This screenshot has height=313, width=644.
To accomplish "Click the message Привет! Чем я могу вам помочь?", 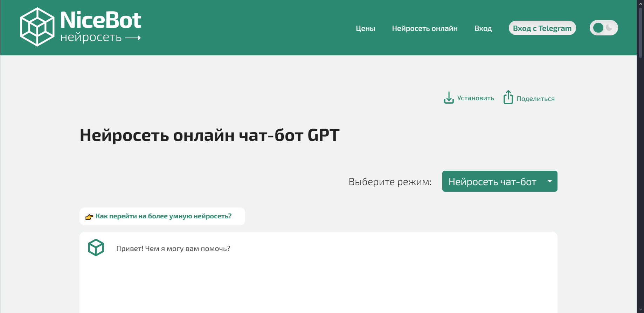I will click(x=173, y=249).
